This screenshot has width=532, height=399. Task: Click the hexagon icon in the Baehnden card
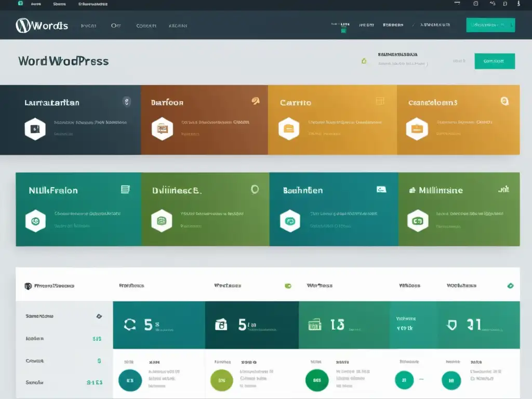click(x=290, y=221)
